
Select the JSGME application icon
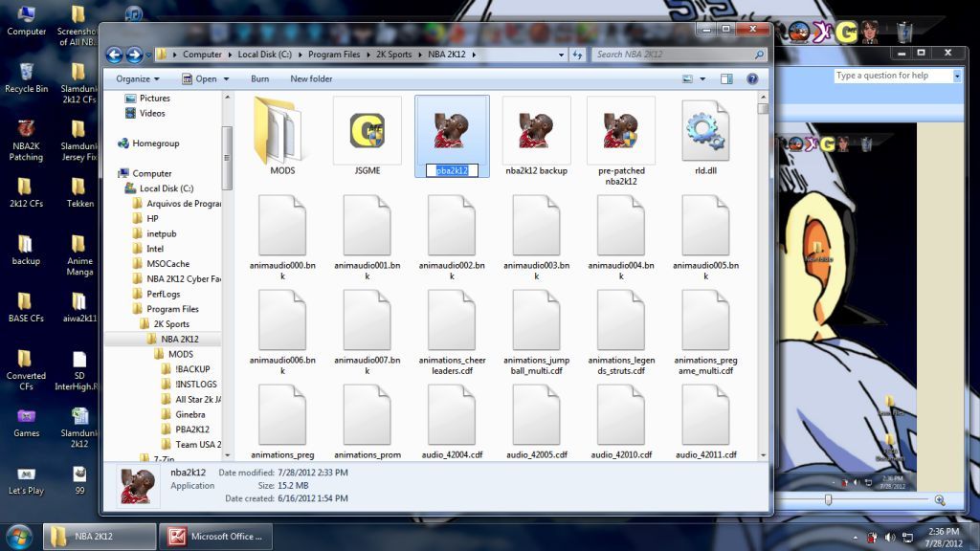367,130
